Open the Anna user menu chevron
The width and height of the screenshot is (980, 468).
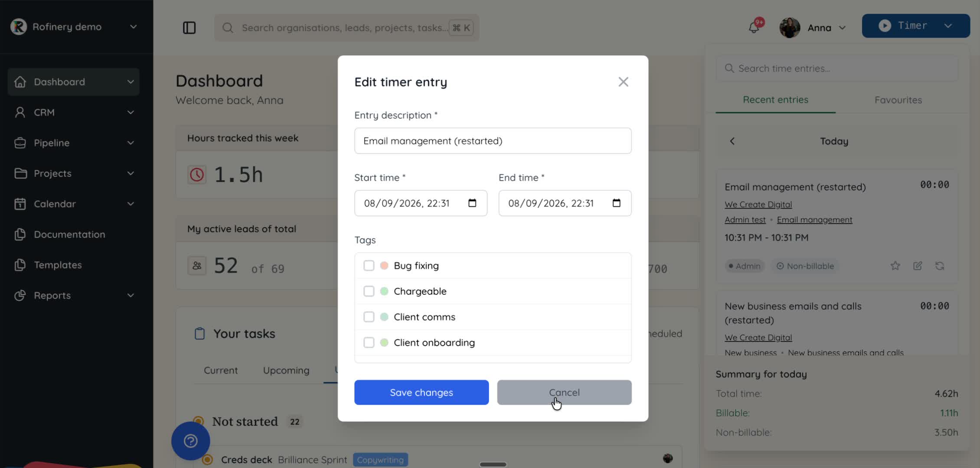click(842, 28)
